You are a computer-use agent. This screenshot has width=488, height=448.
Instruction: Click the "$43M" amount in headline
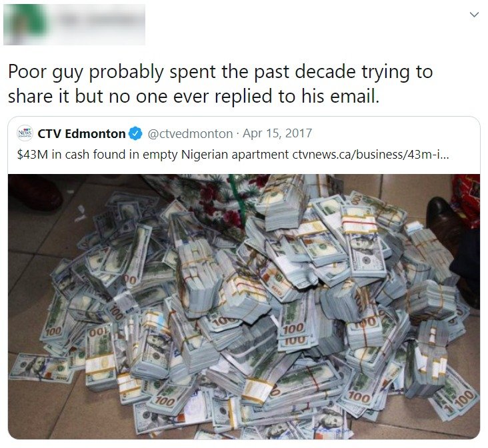click(x=33, y=155)
